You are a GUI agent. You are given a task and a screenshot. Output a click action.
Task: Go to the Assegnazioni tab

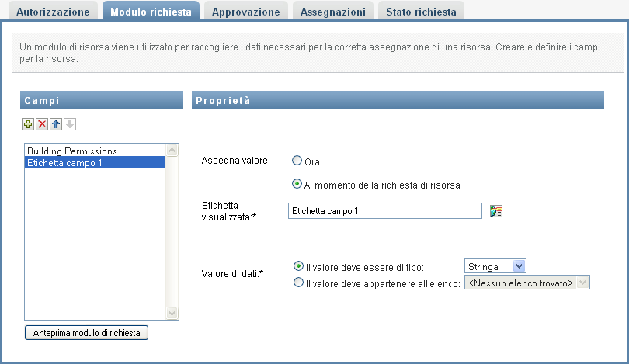(x=332, y=12)
